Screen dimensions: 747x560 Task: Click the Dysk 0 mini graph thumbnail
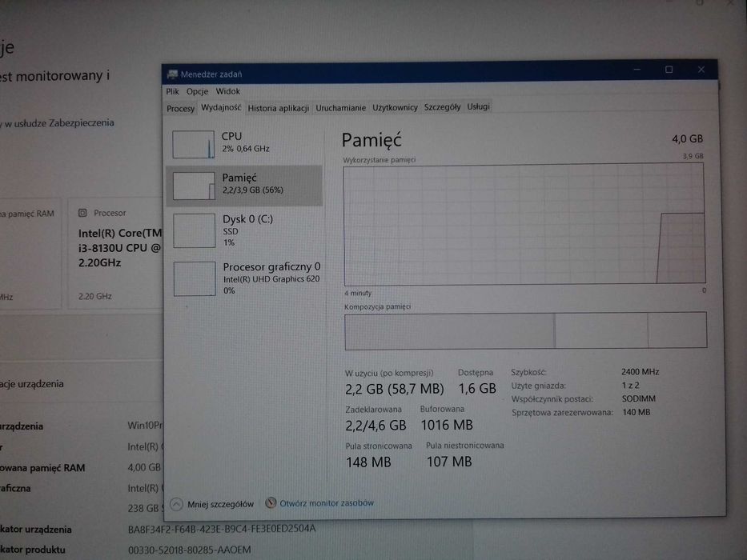tap(195, 230)
